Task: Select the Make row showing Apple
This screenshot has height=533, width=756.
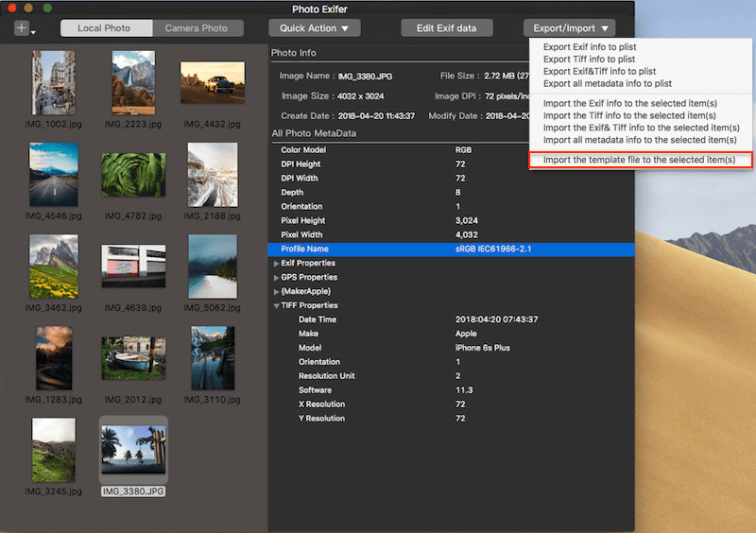Action: point(451,334)
